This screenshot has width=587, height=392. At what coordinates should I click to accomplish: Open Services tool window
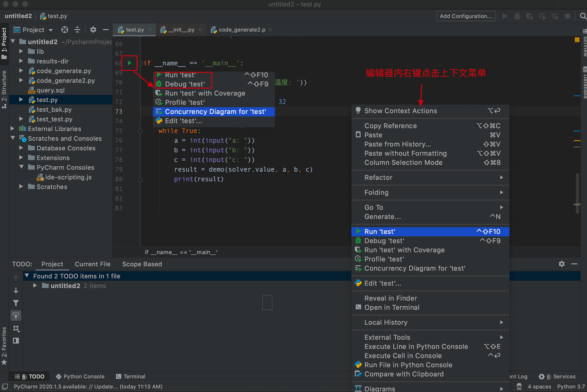point(557,377)
